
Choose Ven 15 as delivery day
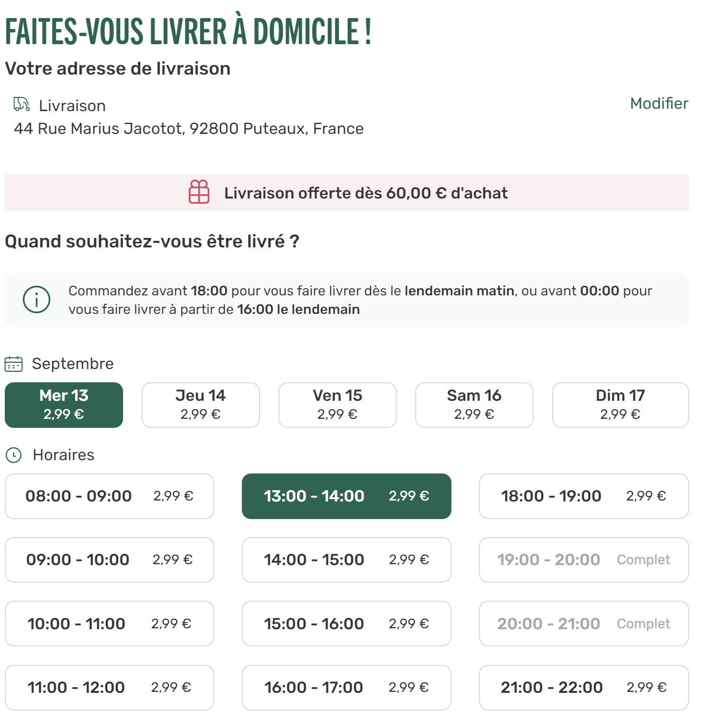(x=337, y=405)
